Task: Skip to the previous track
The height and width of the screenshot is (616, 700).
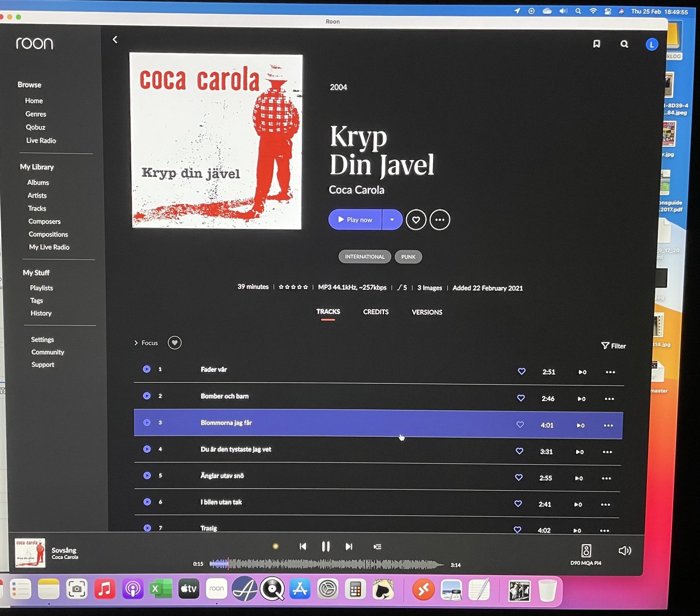Action: tap(303, 546)
